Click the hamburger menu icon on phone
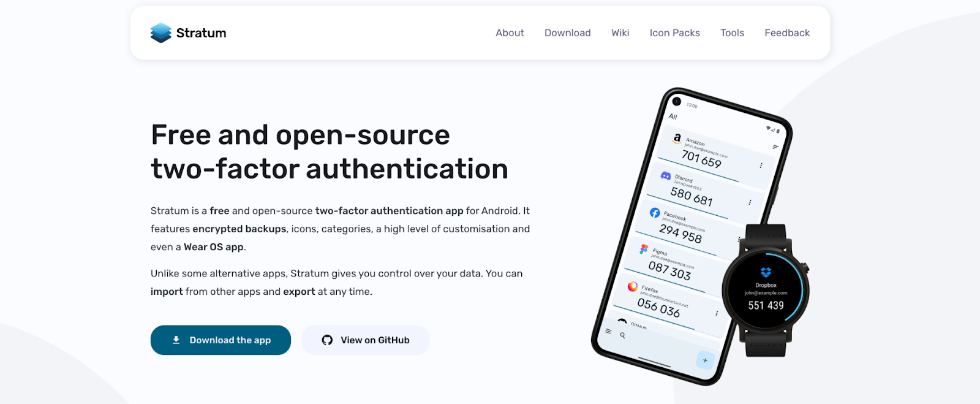The width and height of the screenshot is (980, 404). 608,331
